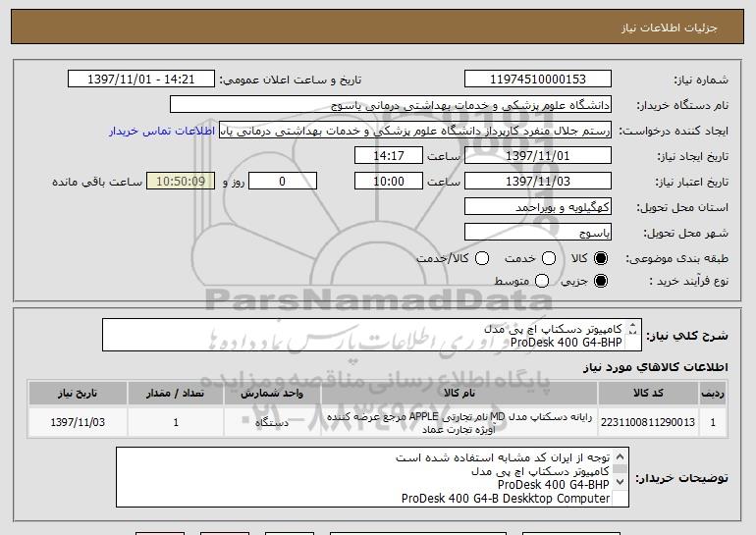The height and width of the screenshot is (535, 756).
Task: Click the نام کالا column header
Action: tap(459, 394)
